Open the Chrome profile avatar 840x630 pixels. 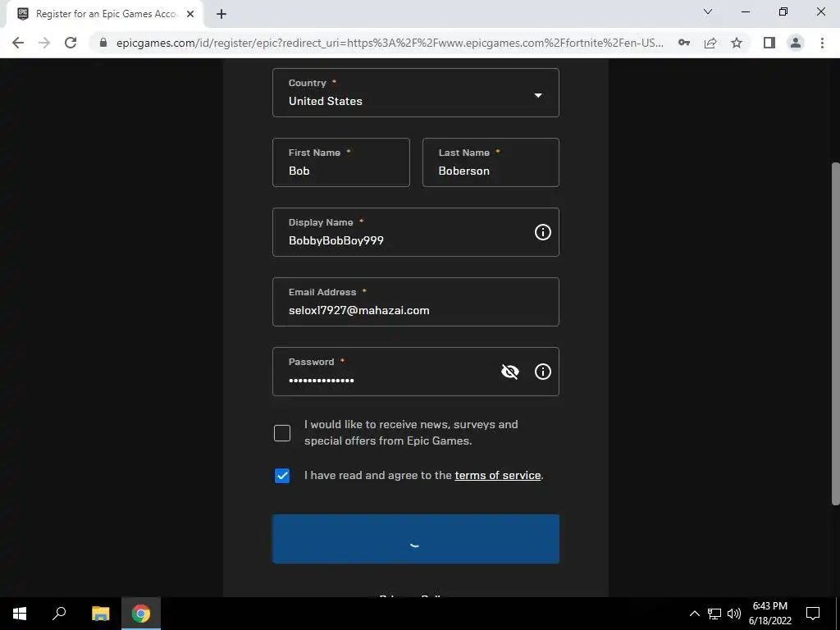(x=796, y=43)
